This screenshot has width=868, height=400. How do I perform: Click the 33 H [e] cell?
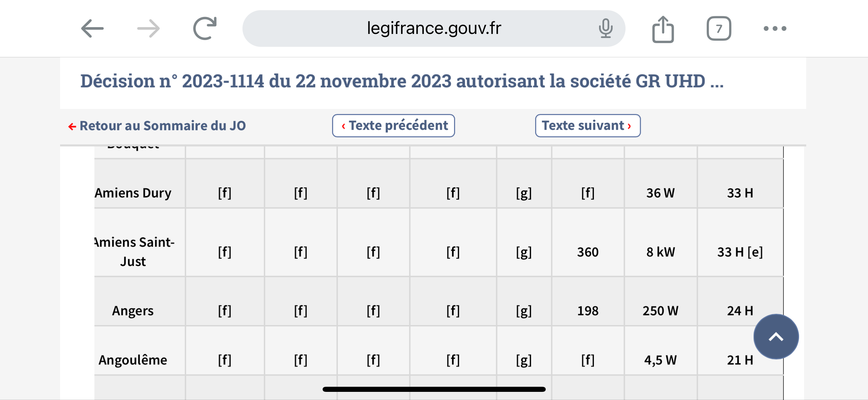pos(740,252)
